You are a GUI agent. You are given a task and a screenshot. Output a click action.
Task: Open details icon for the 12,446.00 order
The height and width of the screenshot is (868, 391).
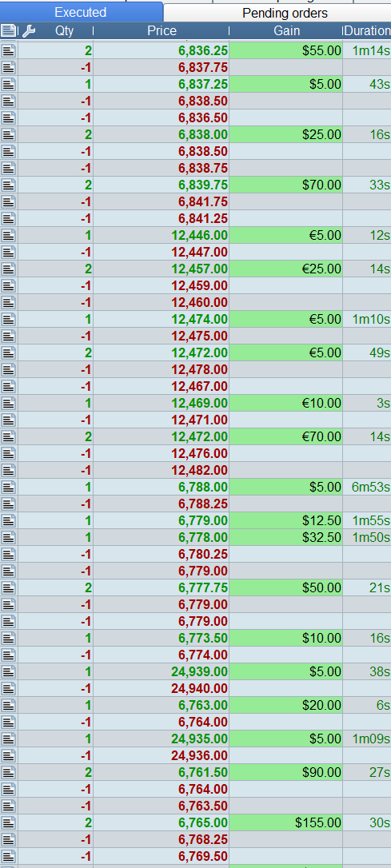coord(8,235)
